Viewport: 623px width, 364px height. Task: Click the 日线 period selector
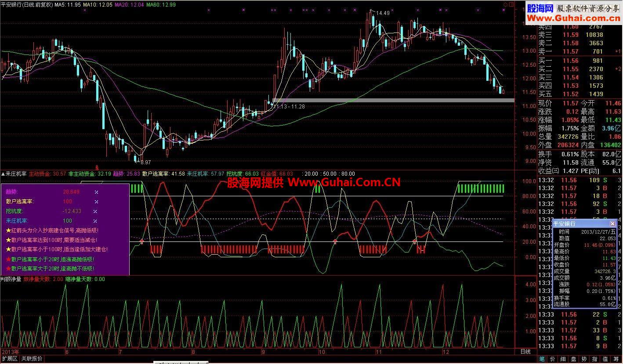click(x=525, y=352)
